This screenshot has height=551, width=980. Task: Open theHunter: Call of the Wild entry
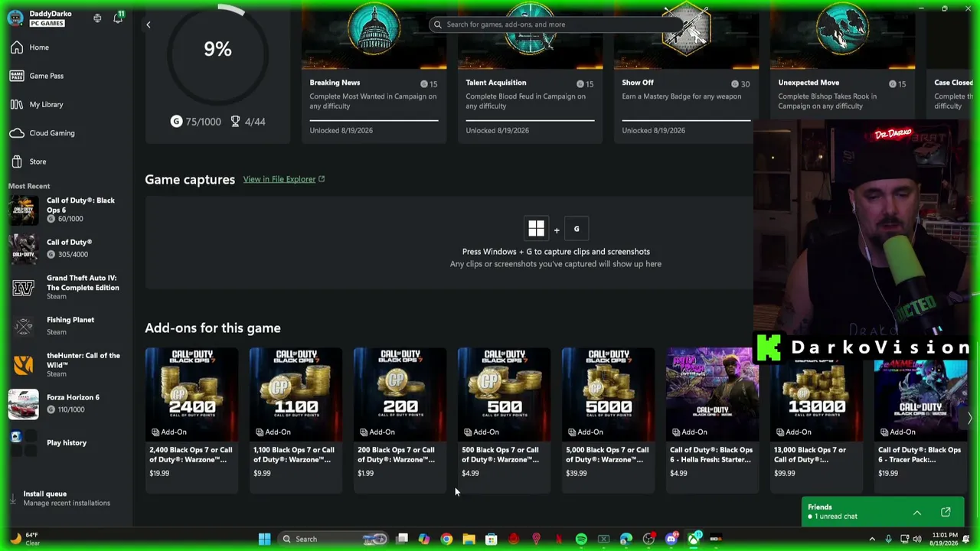tap(66, 364)
